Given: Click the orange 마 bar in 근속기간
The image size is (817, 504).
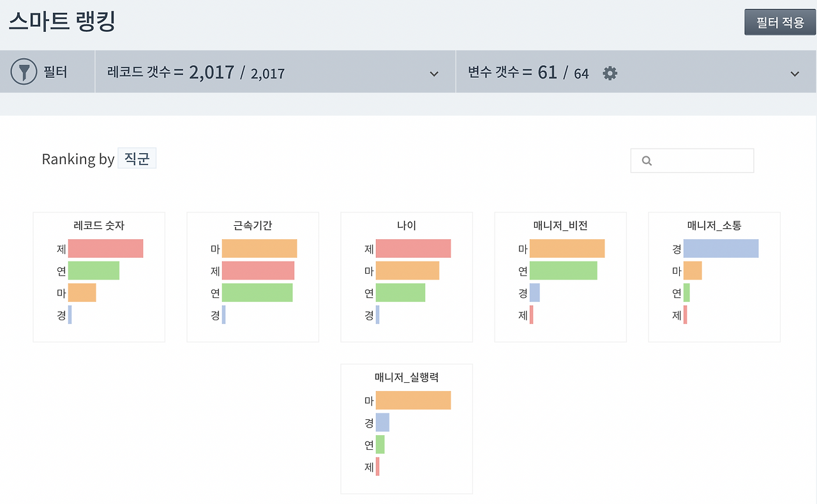Looking at the screenshot, I should coord(259,248).
